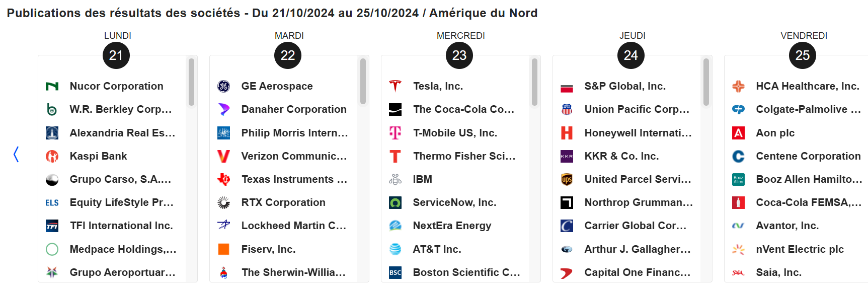This screenshot has height=287, width=868.
Task: Click the GE Aerospace logo icon
Action: 224,86
